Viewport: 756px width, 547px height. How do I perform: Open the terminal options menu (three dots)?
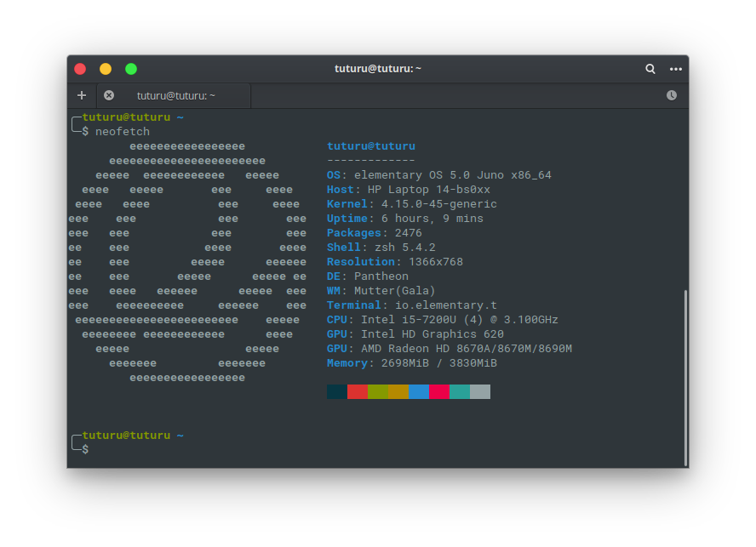(x=675, y=69)
